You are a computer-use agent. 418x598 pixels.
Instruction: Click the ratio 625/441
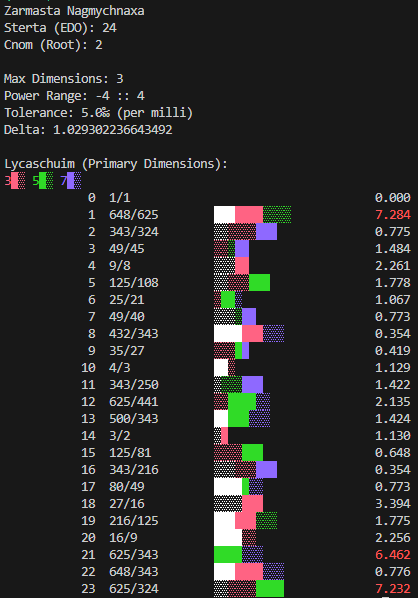134,402
